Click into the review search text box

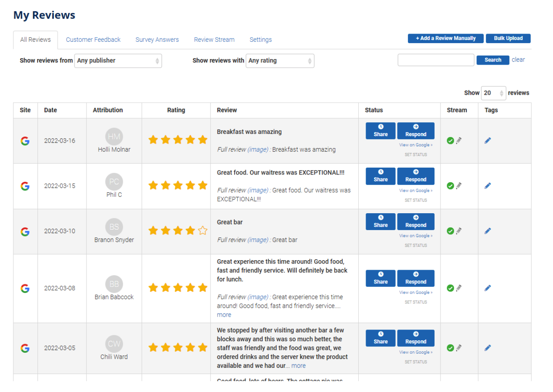pyautogui.click(x=436, y=60)
